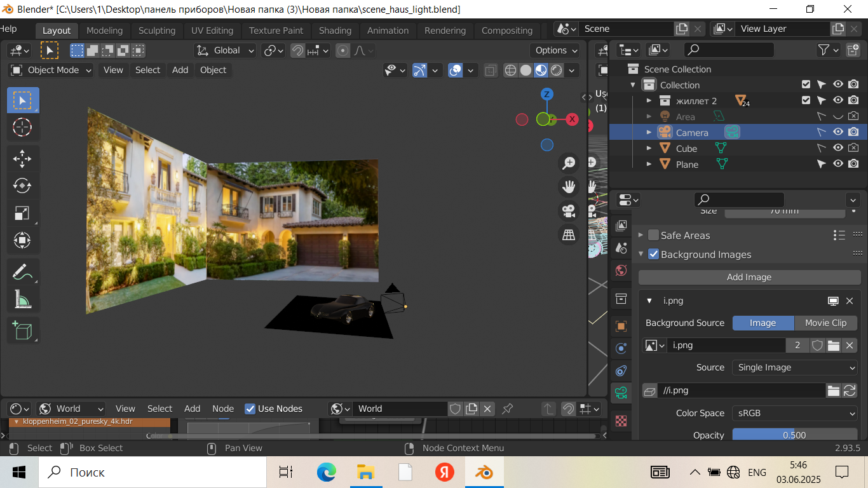Open the Color Space sRGB dropdown

796,413
